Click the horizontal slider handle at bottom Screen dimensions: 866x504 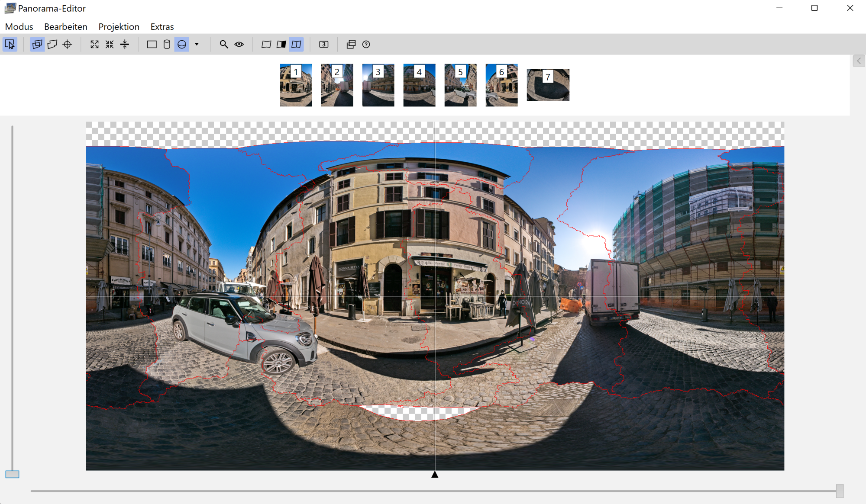[x=840, y=491]
